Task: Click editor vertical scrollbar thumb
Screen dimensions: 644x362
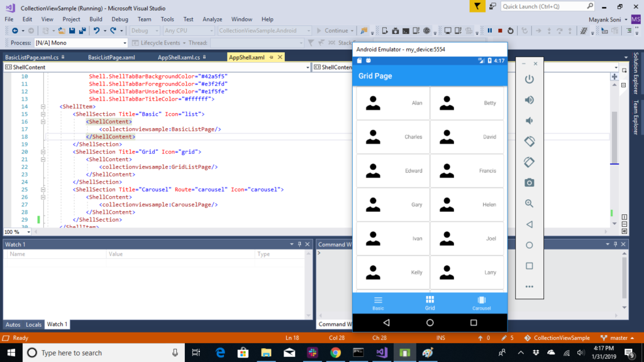Action: click(x=614, y=138)
